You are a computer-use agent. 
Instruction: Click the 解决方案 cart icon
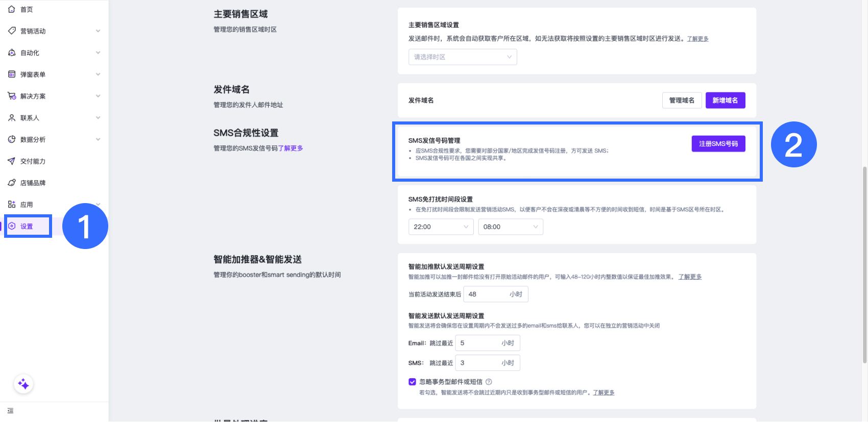tap(12, 96)
